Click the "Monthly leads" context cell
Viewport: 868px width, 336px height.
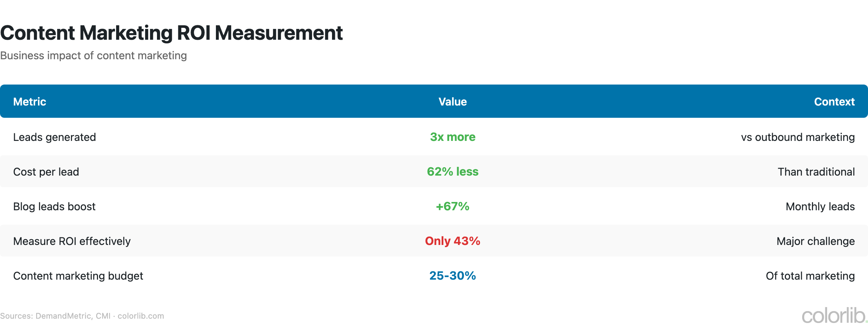click(820, 207)
